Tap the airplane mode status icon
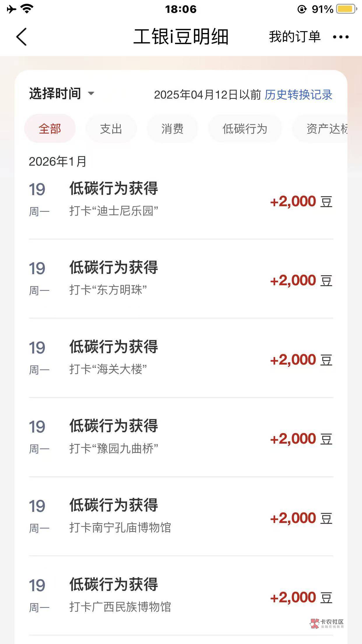Viewport: 362px width, 644px height. 11,9
